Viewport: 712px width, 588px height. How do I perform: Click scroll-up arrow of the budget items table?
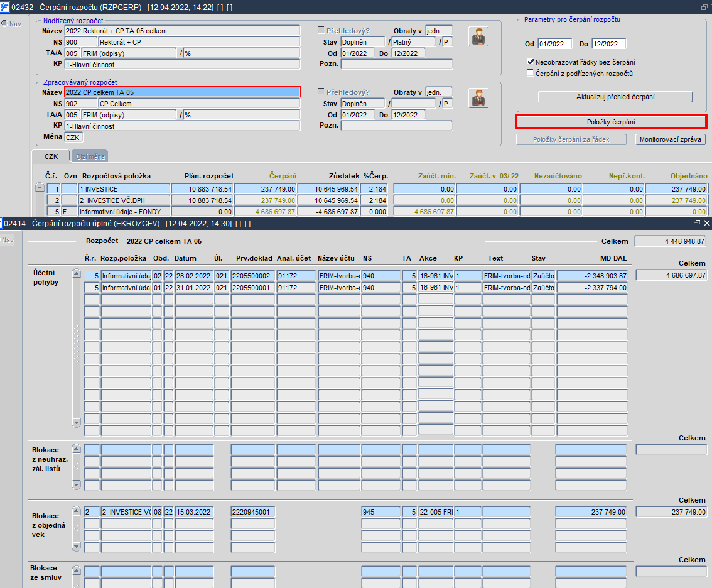[x=40, y=187]
